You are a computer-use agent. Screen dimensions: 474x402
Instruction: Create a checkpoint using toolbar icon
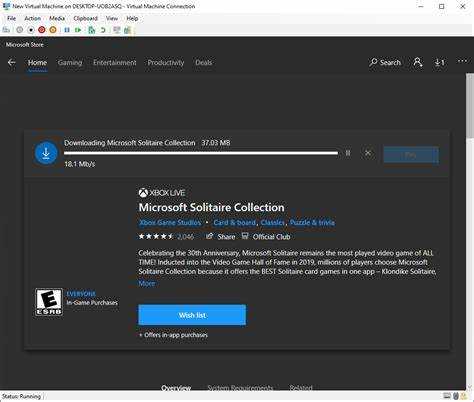tap(92, 30)
